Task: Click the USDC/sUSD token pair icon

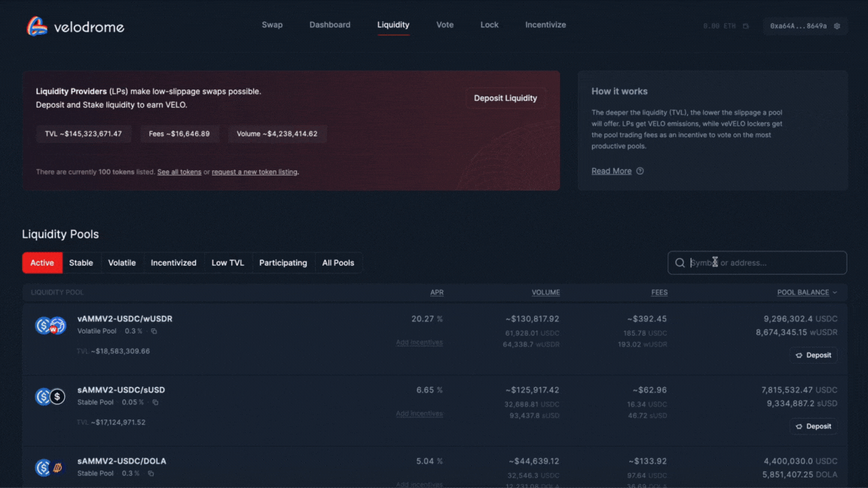Action: (x=50, y=396)
